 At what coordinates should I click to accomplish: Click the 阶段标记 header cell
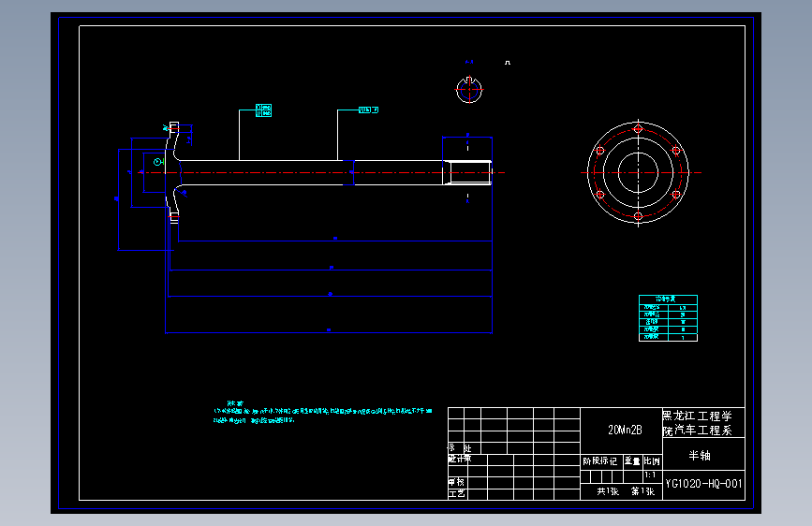pos(599,460)
